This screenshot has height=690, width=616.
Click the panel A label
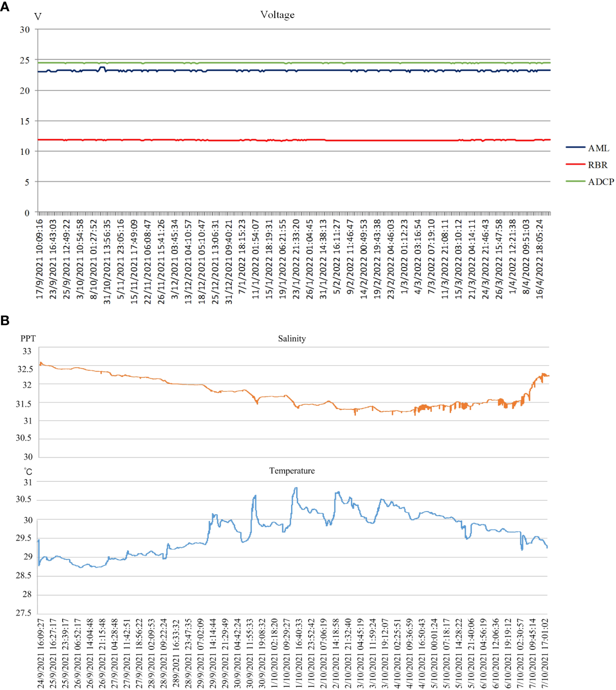click(5, 6)
